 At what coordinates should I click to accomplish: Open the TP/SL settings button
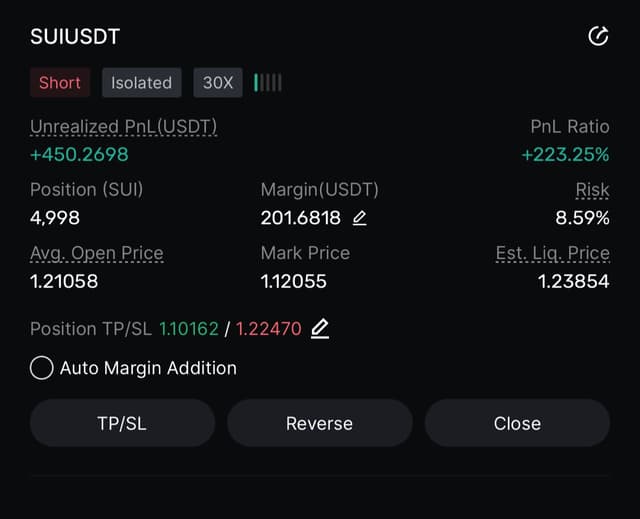pyautogui.click(x=122, y=423)
